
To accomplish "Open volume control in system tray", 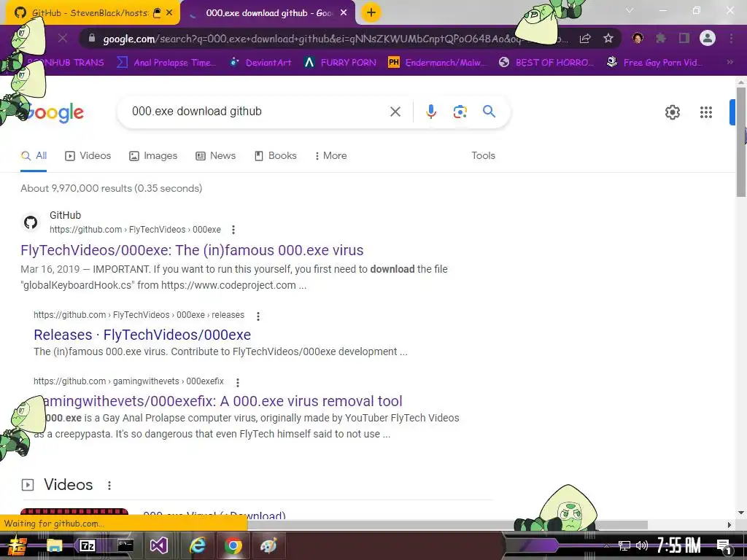I will pyautogui.click(x=642, y=545).
